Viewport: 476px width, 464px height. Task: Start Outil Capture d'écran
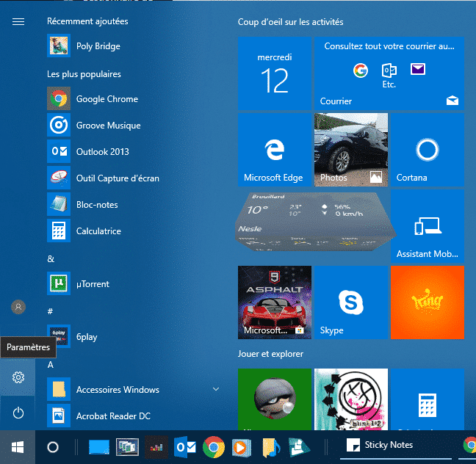pyautogui.click(x=117, y=178)
